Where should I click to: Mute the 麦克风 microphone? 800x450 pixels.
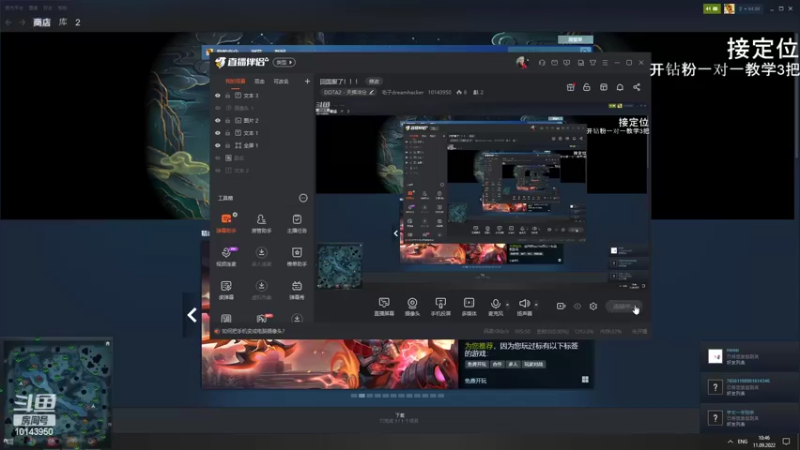[x=495, y=307]
